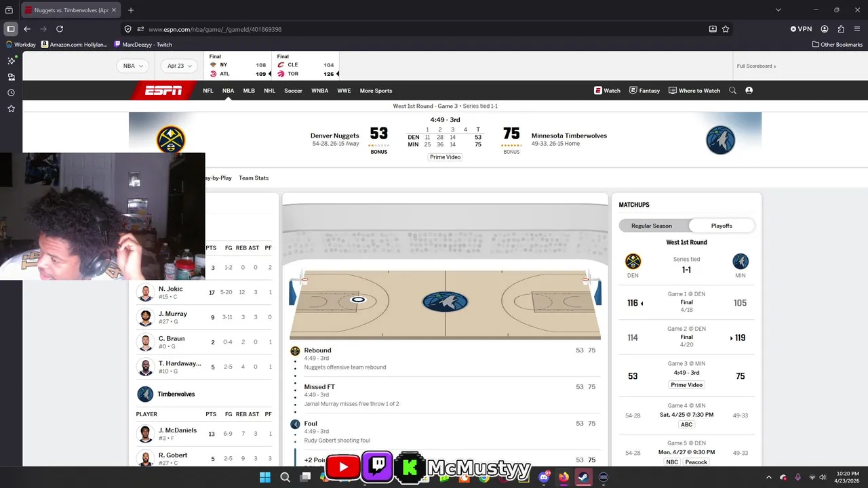This screenshot has width=868, height=488.
Task: Take a snapshot using the address bar icon
Action: [713, 29]
